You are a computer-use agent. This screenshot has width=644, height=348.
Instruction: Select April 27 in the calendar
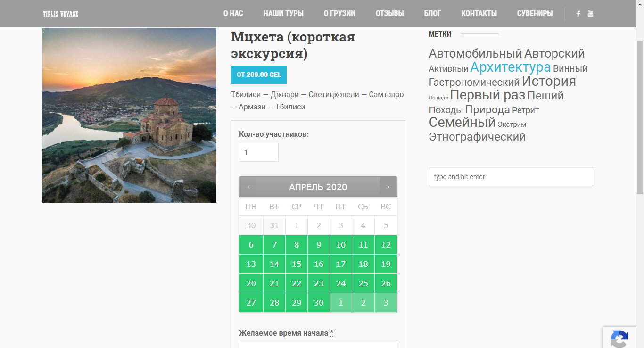pyautogui.click(x=251, y=303)
